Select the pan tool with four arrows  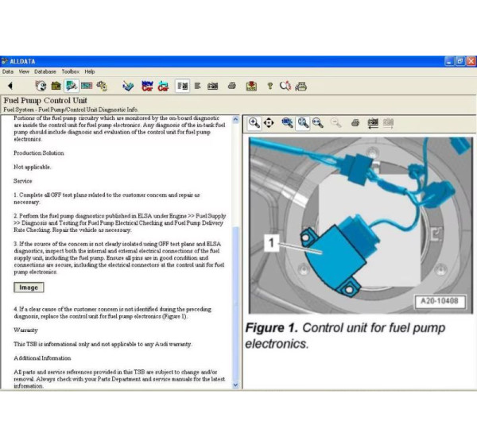(269, 122)
